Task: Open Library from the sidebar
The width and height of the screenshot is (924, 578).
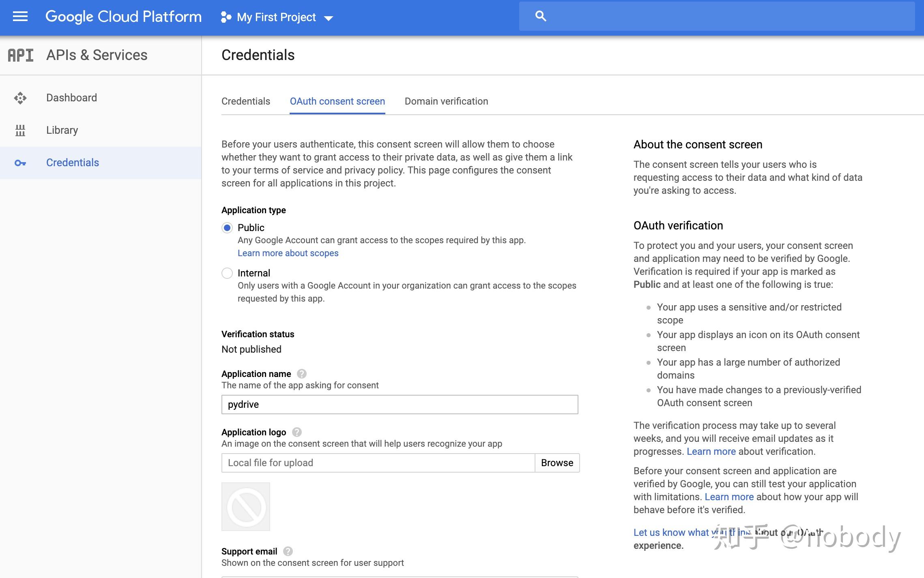Action: (62, 130)
